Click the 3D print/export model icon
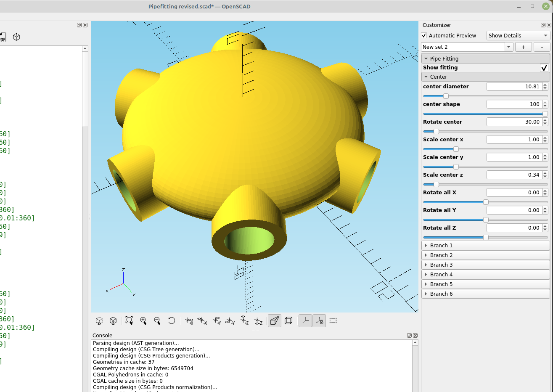This screenshot has width=553, height=392. [16, 37]
